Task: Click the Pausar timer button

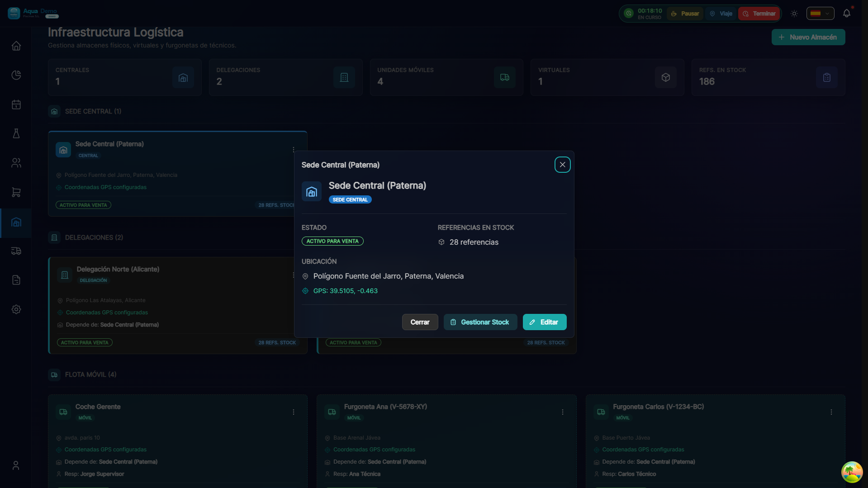Action: pyautogui.click(x=685, y=14)
